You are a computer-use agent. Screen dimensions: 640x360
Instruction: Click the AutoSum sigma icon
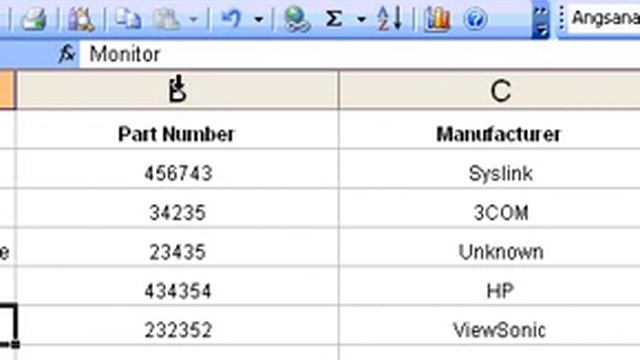click(334, 18)
